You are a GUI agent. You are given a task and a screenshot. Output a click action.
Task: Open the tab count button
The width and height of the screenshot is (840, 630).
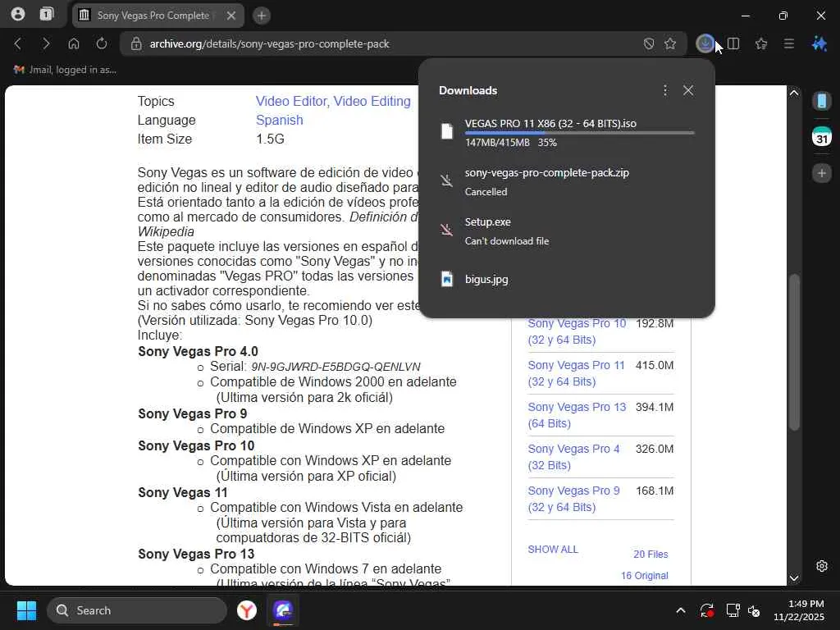tap(47, 15)
